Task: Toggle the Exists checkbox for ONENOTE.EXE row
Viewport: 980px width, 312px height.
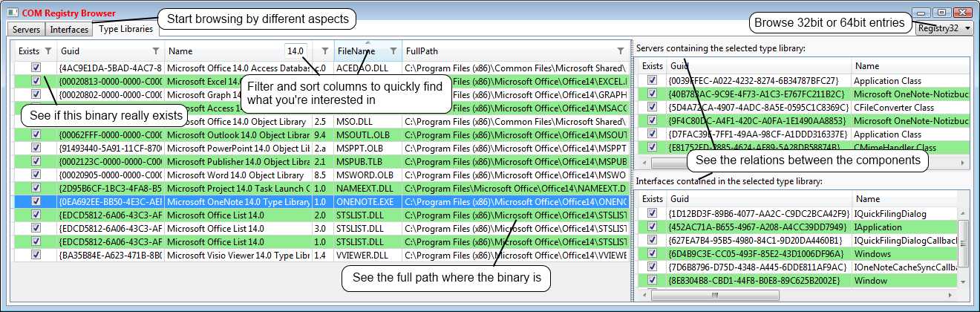Action: [36, 201]
